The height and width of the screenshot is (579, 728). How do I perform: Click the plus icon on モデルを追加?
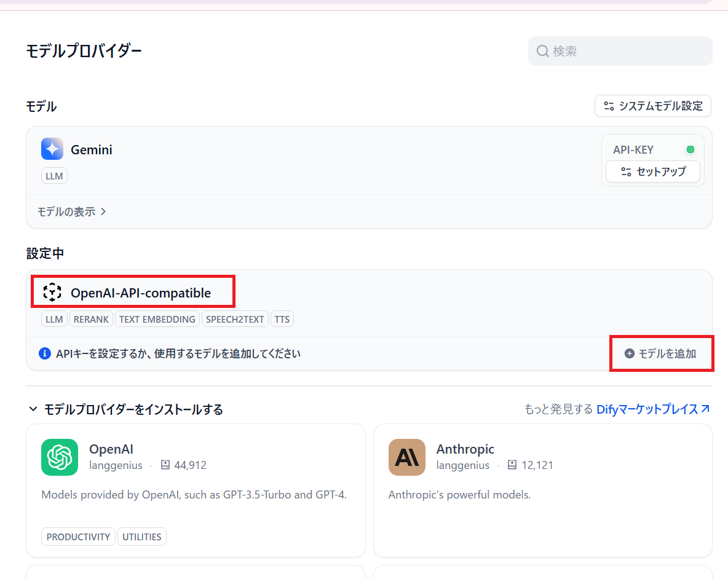point(630,353)
